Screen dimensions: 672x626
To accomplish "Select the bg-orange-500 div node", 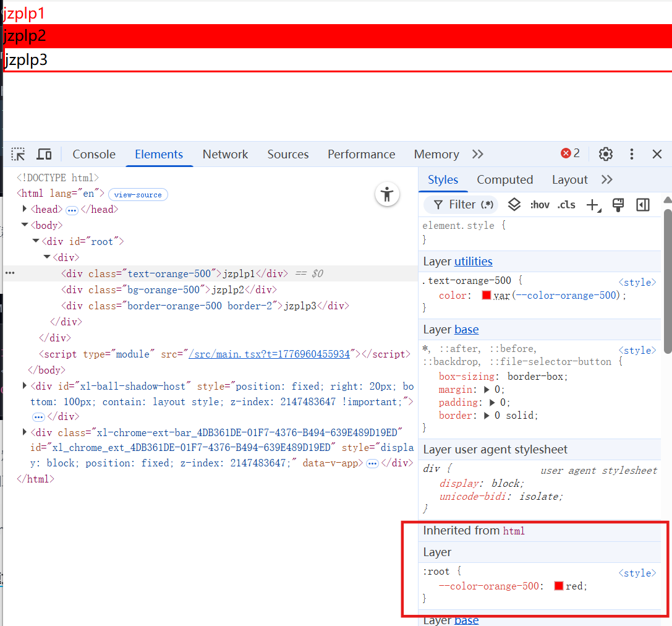I will (x=169, y=289).
